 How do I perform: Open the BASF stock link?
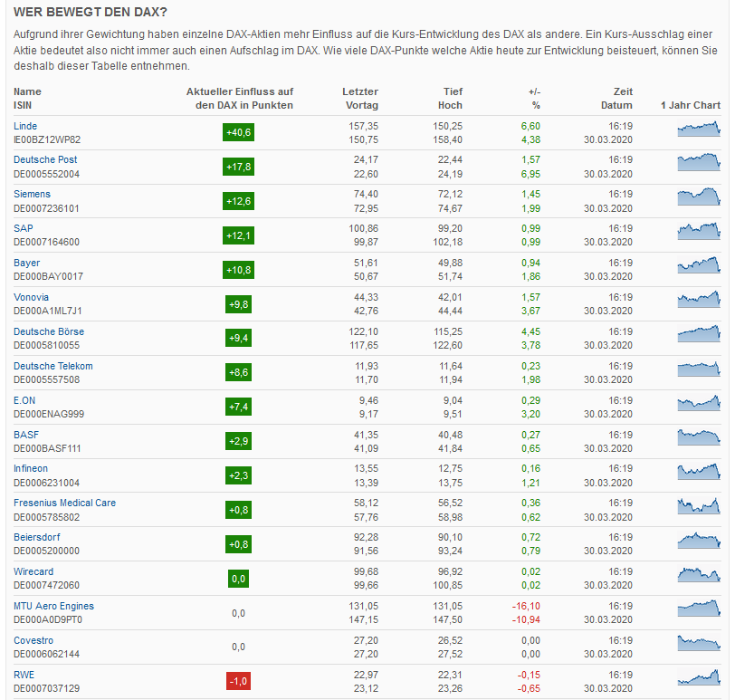pyautogui.click(x=26, y=435)
